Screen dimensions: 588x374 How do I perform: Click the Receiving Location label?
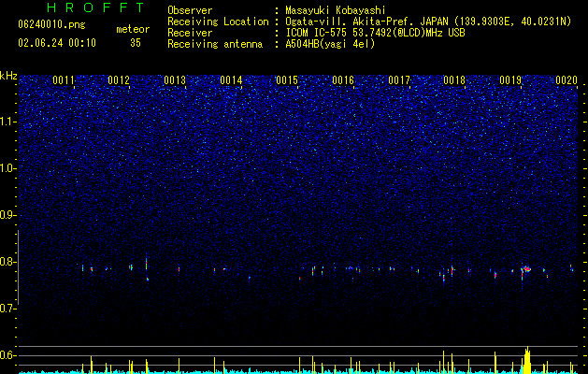point(218,22)
